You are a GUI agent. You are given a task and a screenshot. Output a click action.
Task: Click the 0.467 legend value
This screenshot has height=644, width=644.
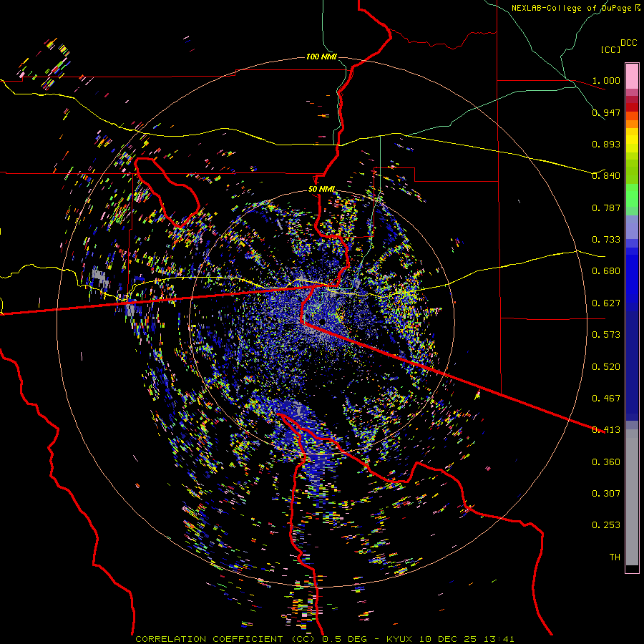tap(606, 399)
